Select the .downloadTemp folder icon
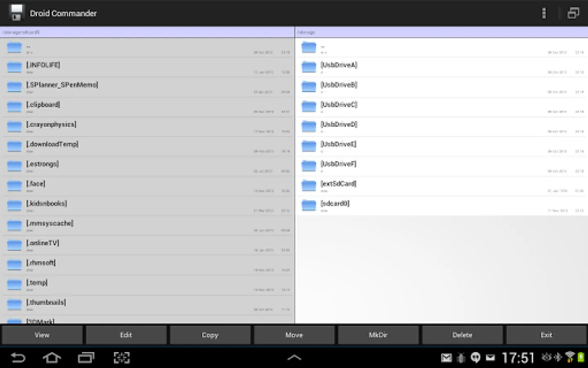 click(x=14, y=146)
